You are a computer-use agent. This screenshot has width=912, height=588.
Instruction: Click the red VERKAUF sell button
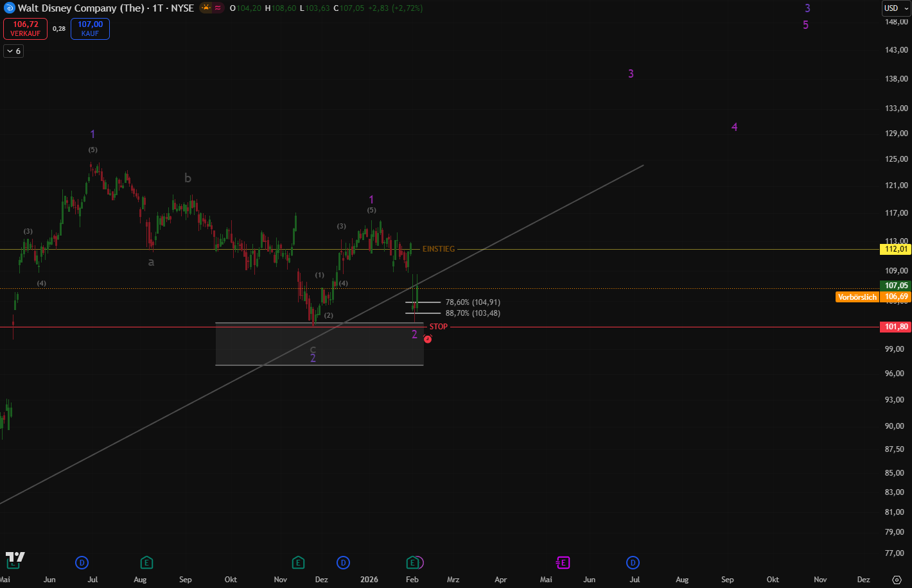pyautogui.click(x=24, y=29)
